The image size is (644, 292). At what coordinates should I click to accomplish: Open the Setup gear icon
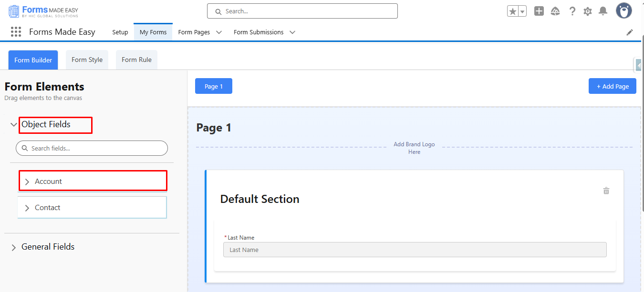tap(588, 11)
